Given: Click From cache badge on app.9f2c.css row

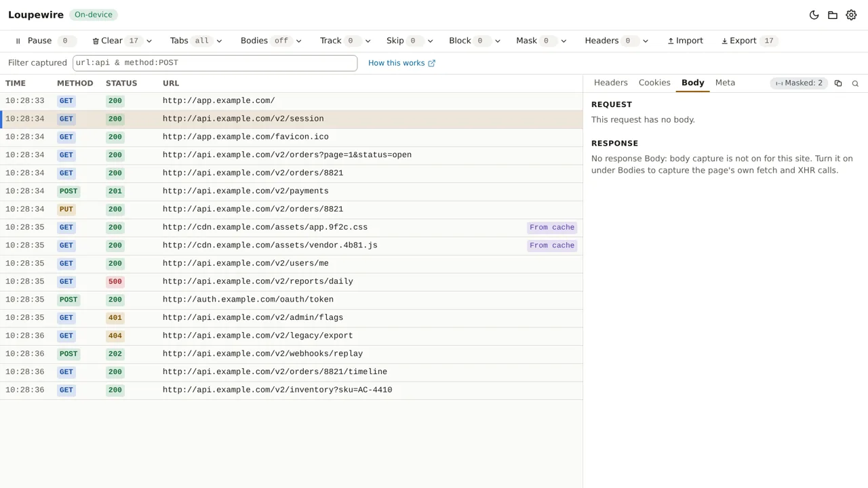Looking at the screenshot, I should pos(552,228).
